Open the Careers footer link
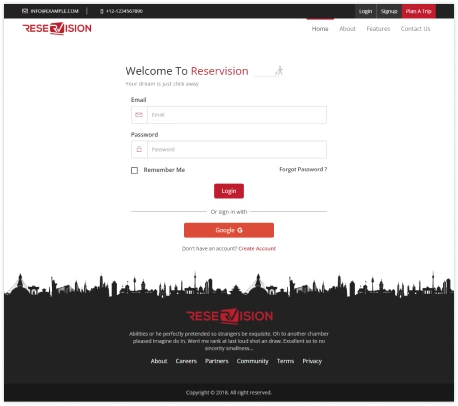 186,361
